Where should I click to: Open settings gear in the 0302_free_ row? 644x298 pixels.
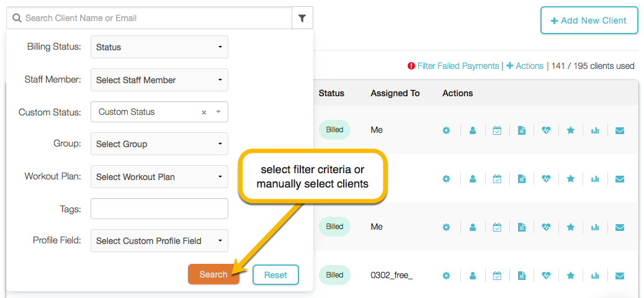(446, 275)
